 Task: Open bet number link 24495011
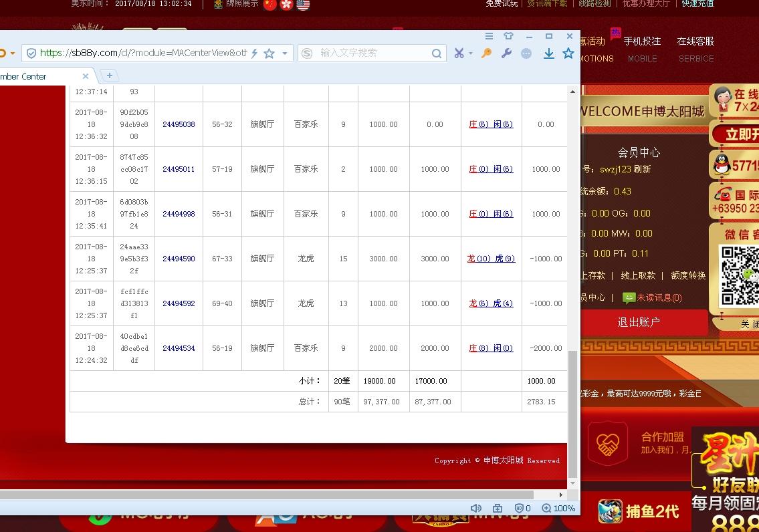(x=179, y=169)
